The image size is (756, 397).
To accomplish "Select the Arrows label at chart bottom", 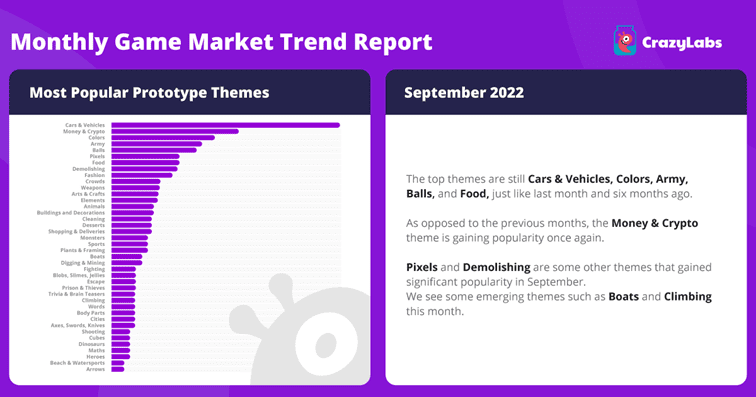I will (95, 369).
